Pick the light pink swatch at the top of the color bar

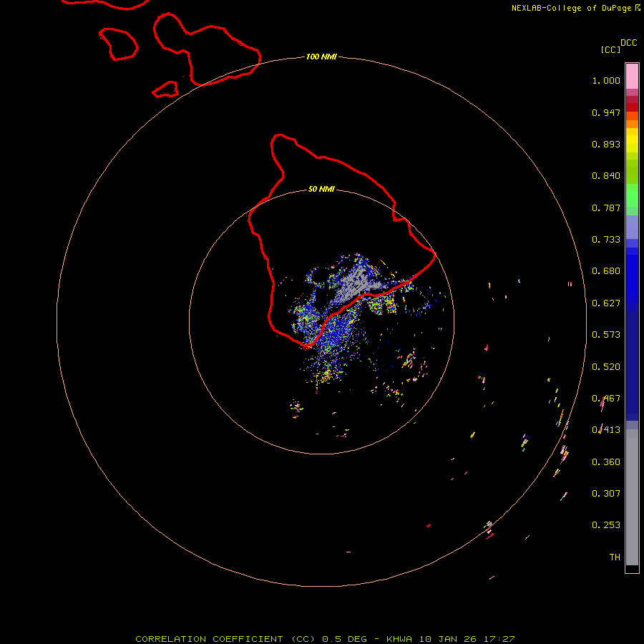click(x=632, y=76)
